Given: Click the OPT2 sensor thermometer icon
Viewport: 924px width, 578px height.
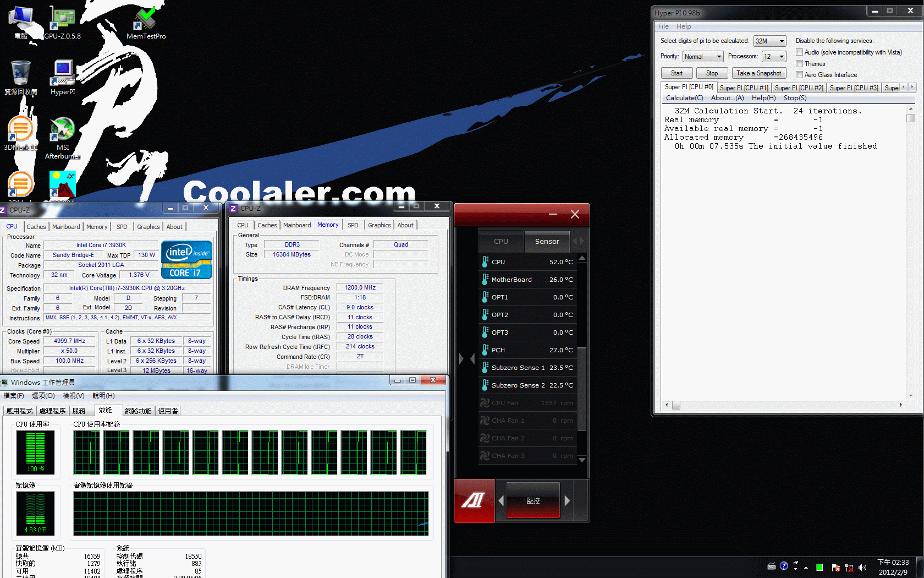Looking at the screenshot, I should (485, 315).
